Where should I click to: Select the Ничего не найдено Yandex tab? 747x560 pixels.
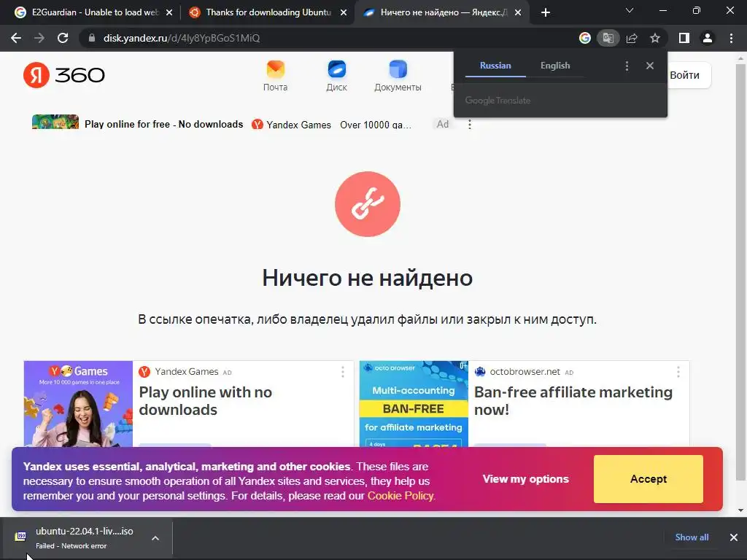(x=442, y=12)
